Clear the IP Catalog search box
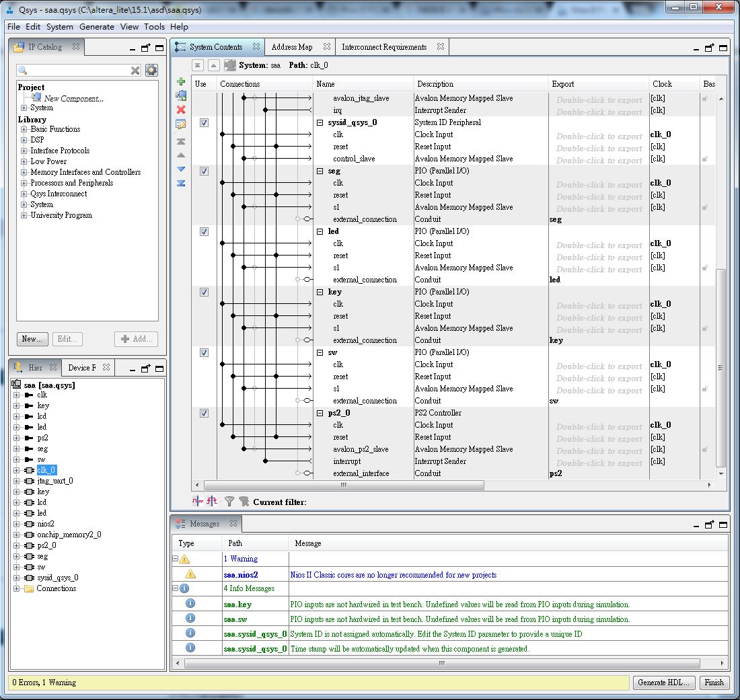740x700 pixels. [135, 71]
